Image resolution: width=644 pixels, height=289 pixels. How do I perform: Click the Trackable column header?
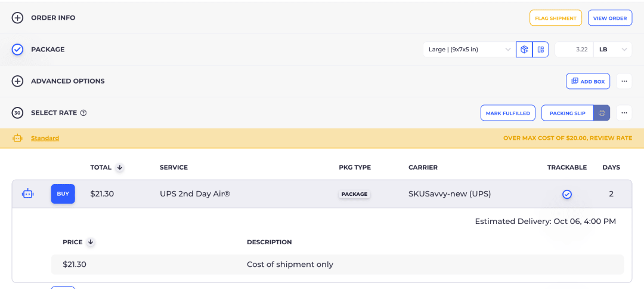(567, 167)
